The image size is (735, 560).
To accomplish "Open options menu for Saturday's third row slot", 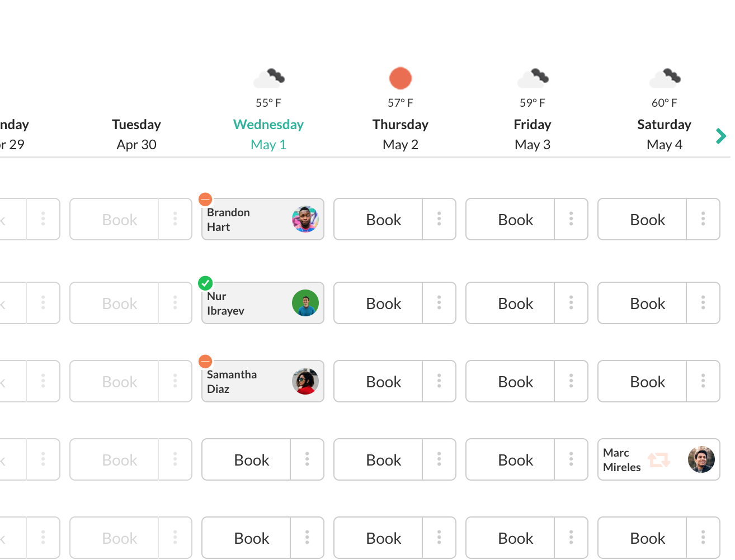I will pyautogui.click(x=703, y=381).
